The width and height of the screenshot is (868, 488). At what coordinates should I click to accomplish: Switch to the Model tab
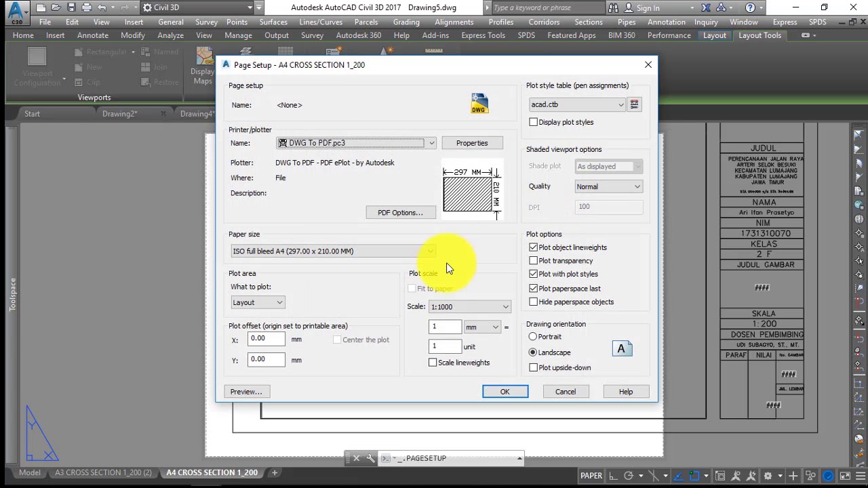[x=29, y=472]
